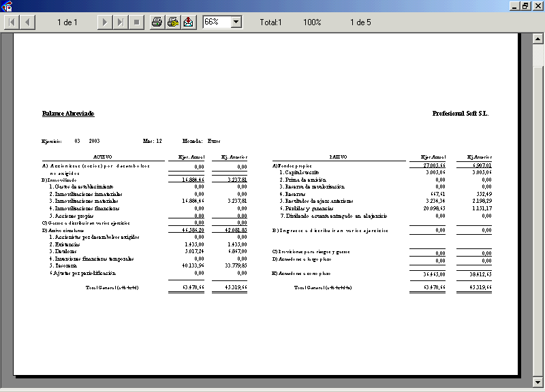545x392 pixels.
Task: Jump to the last report page
Action: pos(121,22)
